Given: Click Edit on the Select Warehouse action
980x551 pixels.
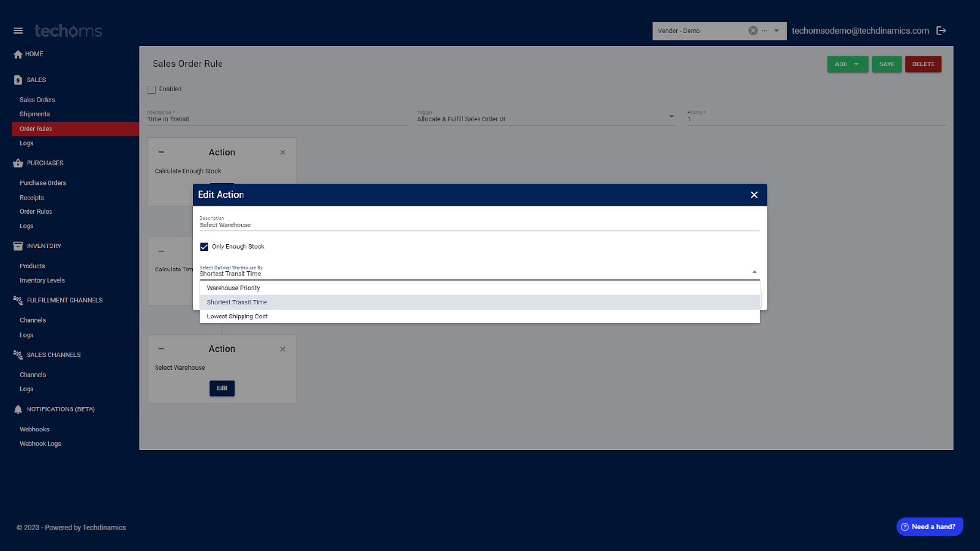Looking at the screenshot, I should click(x=222, y=388).
